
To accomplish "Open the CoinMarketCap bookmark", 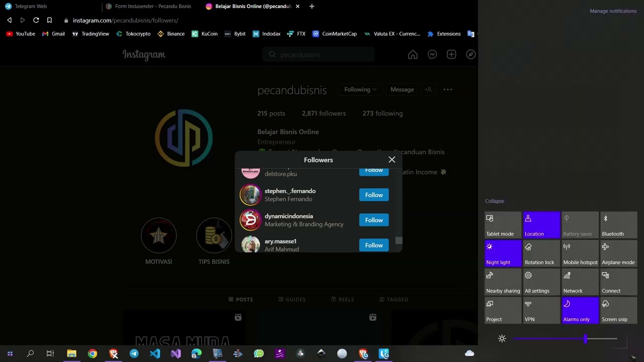I will 335,34.
